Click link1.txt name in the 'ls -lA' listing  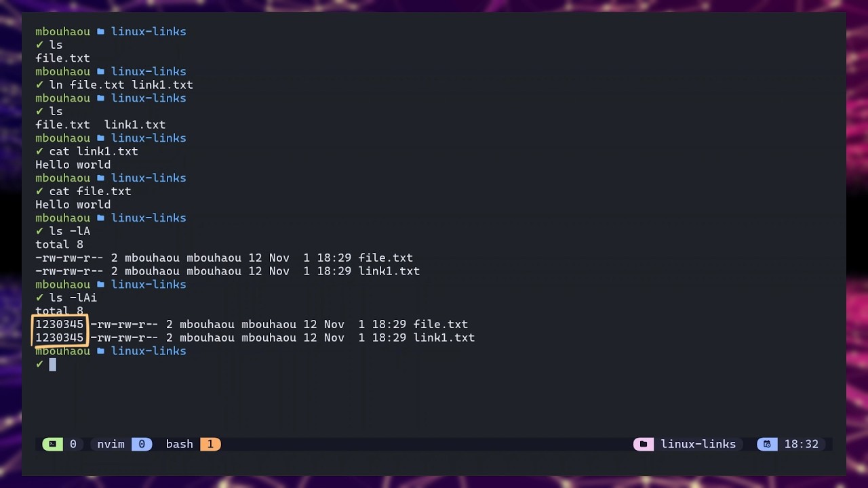click(x=389, y=271)
